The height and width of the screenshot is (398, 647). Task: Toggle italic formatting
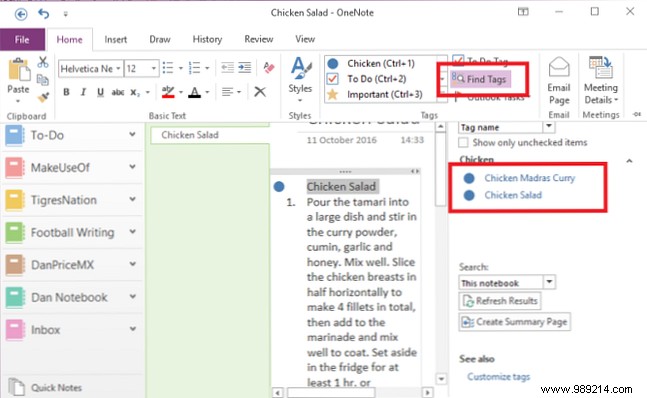click(83, 92)
